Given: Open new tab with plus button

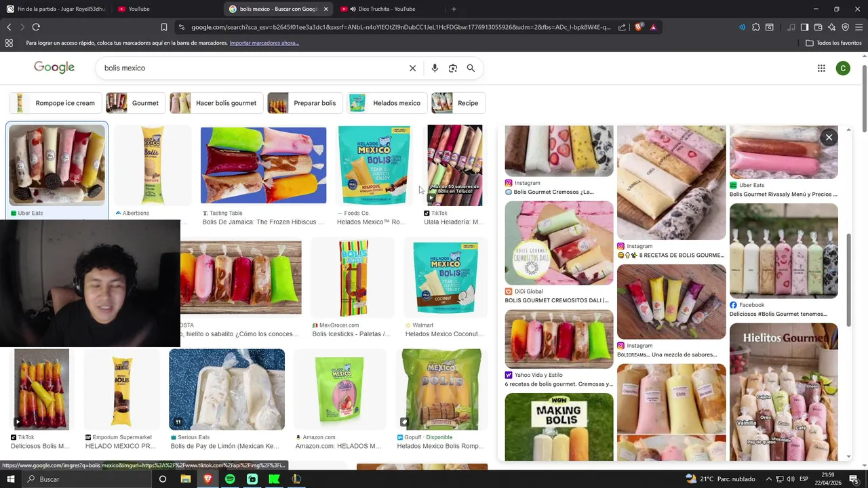Looking at the screenshot, I should [x=454, y=9].
